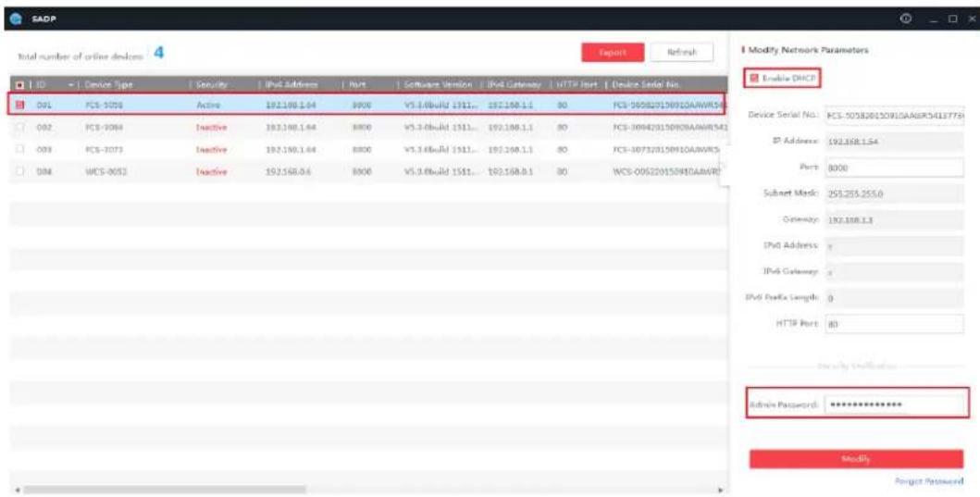
Task: Click the Gateway field in the panel
Action: [x=894, y=220]
